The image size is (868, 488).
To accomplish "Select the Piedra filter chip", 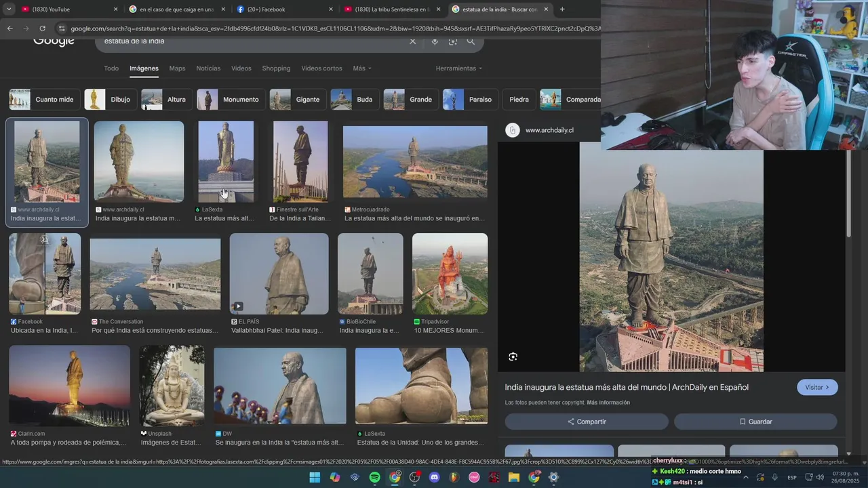I will click(519, 100).
